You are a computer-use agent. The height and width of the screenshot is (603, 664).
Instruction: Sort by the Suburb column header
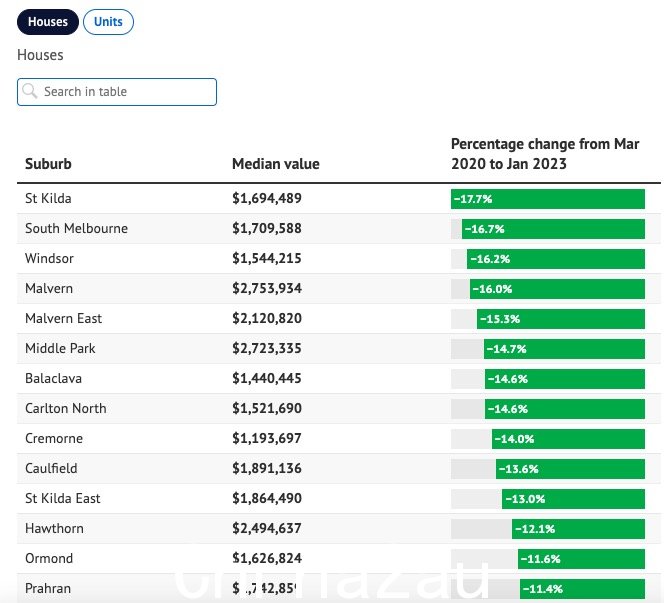48,164
